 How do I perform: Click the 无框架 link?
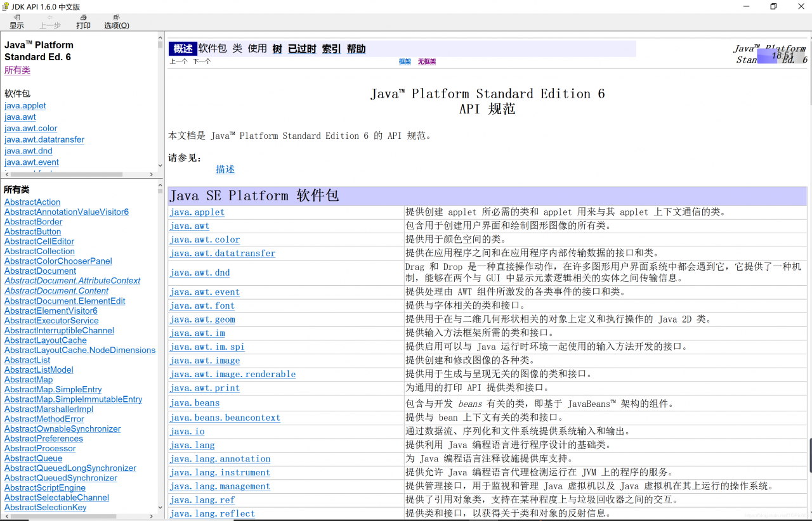pyautogui.click(x=427, y=62)
